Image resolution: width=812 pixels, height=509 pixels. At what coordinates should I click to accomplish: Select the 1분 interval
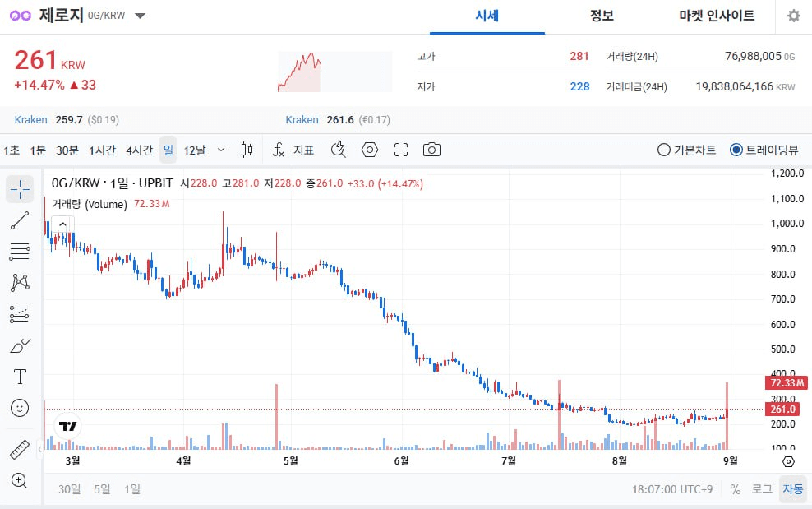pyautogui.click(x=38, y=150)
